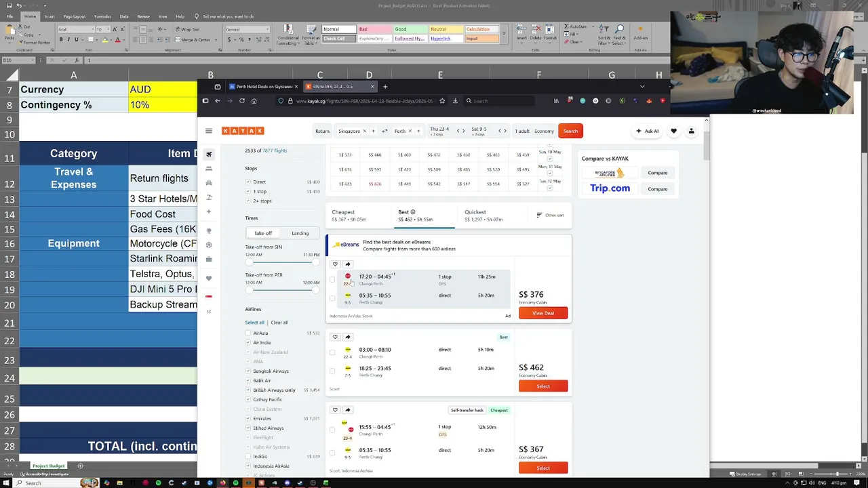Screen dimensions: 868x488
Task: Open the browser home page
Action: 254,101
